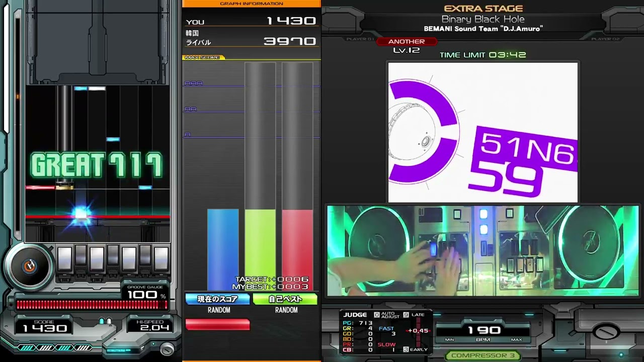Click the 自己ベスト green label
The image size is (644, 362).
tap(285, 299)
